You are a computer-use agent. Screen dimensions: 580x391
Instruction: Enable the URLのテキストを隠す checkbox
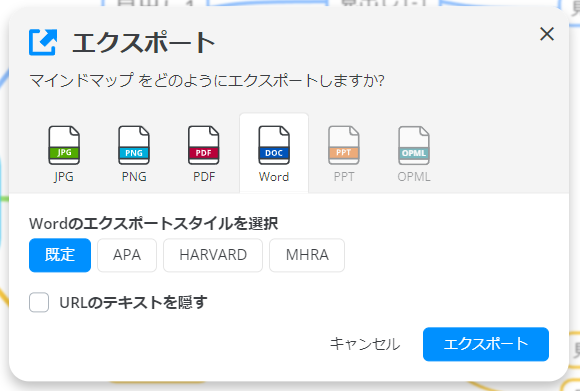39,302
